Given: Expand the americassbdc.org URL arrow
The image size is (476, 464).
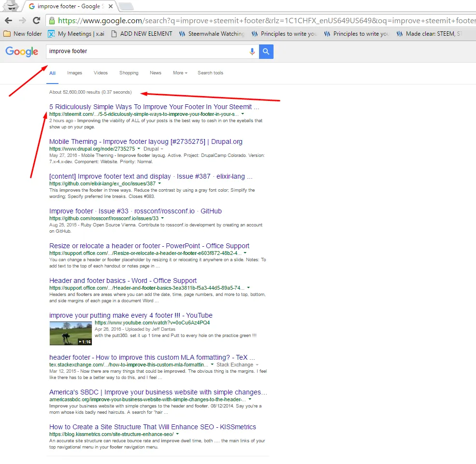Looking at the screenshot, I should point(250,399).
